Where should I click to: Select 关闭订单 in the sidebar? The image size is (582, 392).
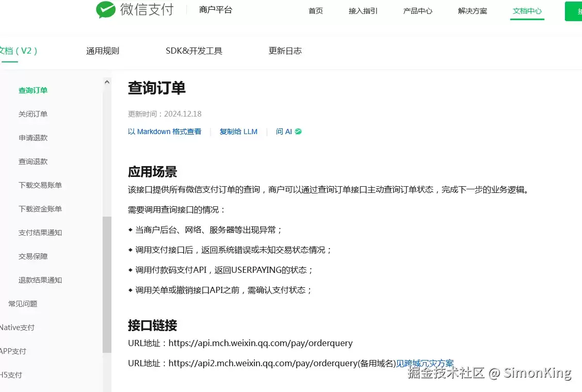(33, 114)
